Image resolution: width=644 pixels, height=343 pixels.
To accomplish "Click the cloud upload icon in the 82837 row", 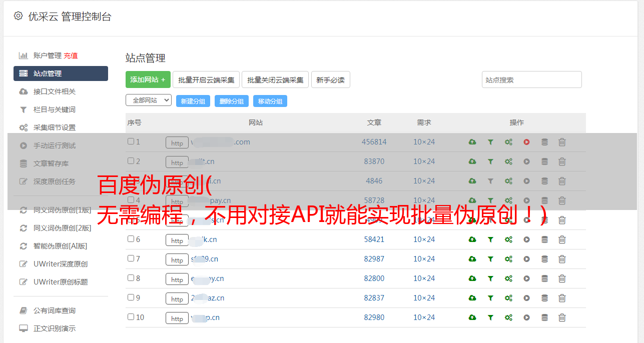I will [472, 298].
